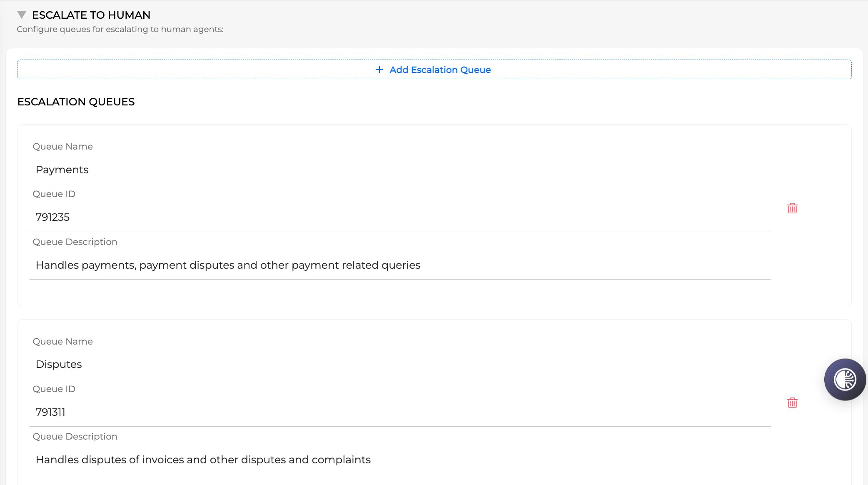Click Queue Description label in Disputes card
Image resolution: width=868 pixels, height=485 pixels.
tap(75, 437)
